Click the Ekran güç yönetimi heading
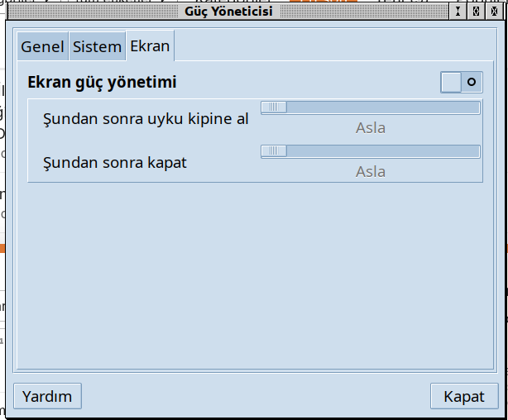Image resolution: width=508 pixels, height=420 pixels. (x=102, y=83)
